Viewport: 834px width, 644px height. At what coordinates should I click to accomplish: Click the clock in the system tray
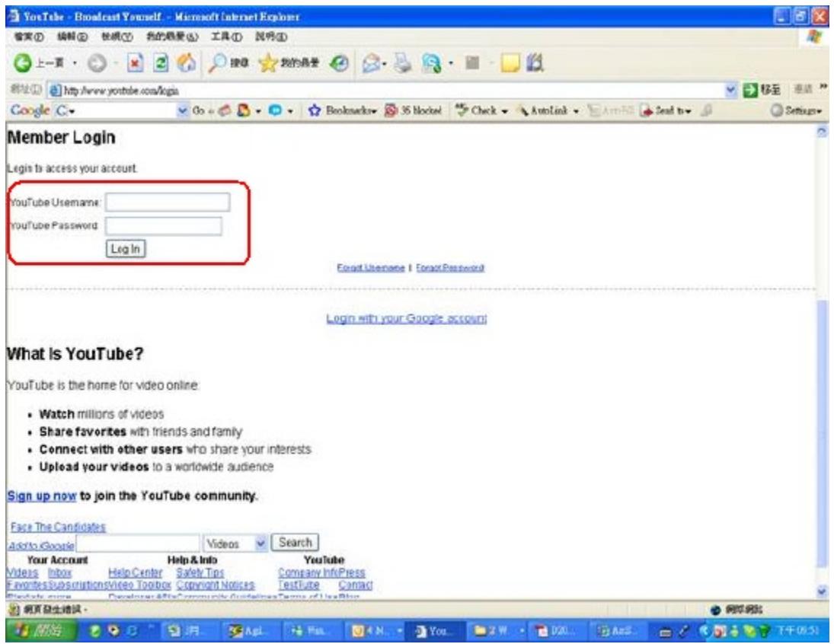tap(797, 631)
